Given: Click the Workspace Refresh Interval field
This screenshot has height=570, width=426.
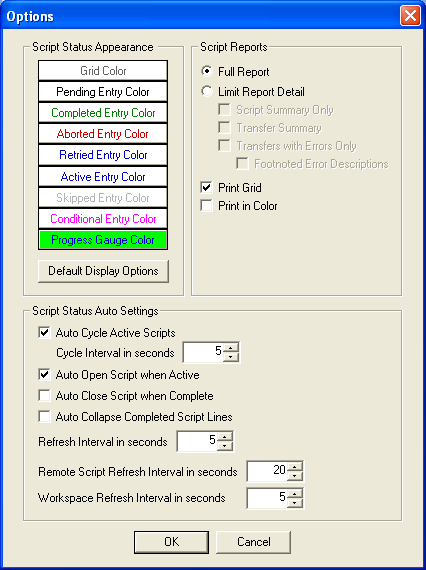Looking at the screenshot, I should click(x=268, y=498).
